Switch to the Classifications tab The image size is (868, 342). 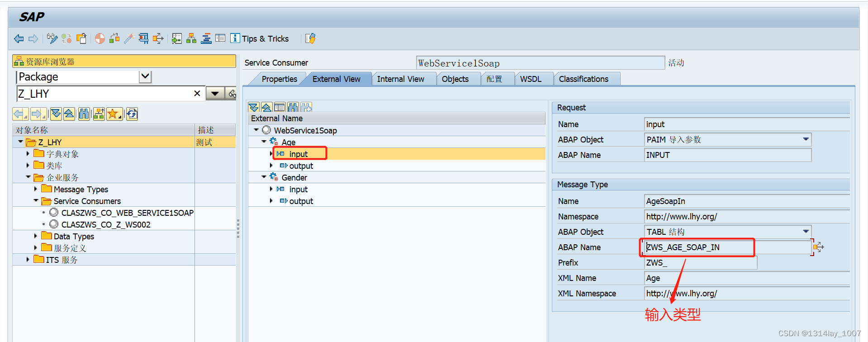coord(583,79)
